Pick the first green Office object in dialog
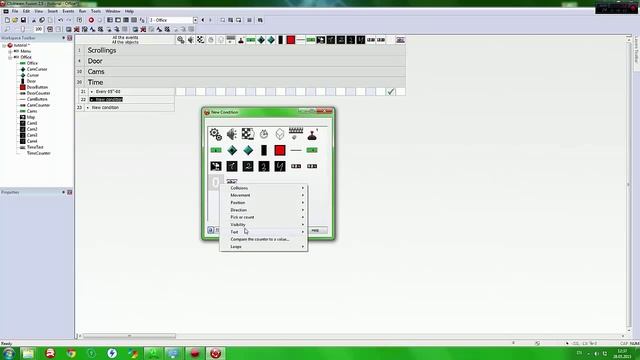 tap(216, 150)
